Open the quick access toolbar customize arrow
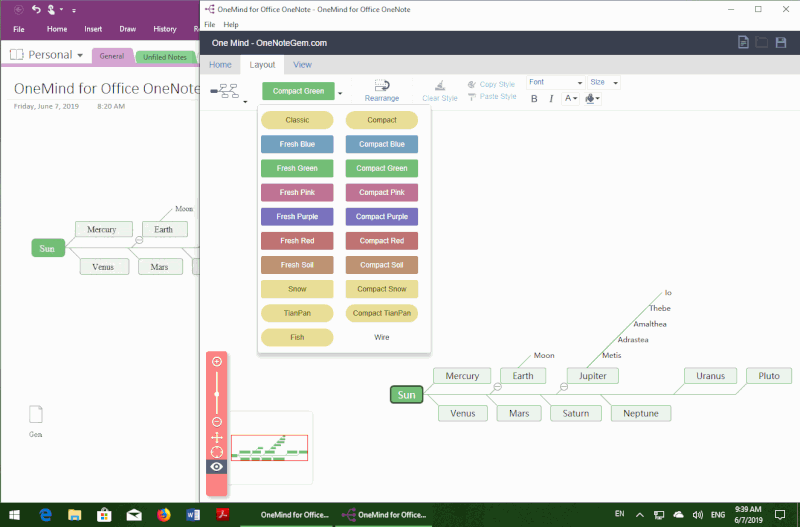Screen dimensions: 800x527 [74, 10]
